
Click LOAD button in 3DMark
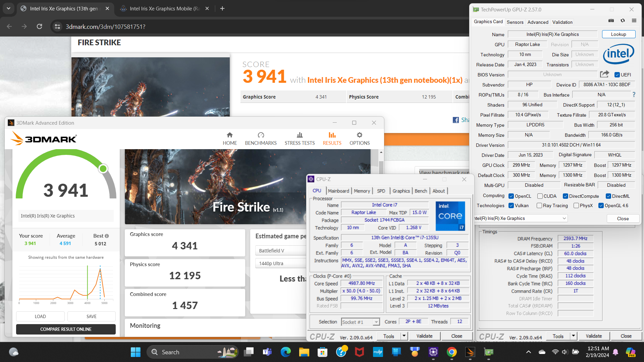click(40, 316)
